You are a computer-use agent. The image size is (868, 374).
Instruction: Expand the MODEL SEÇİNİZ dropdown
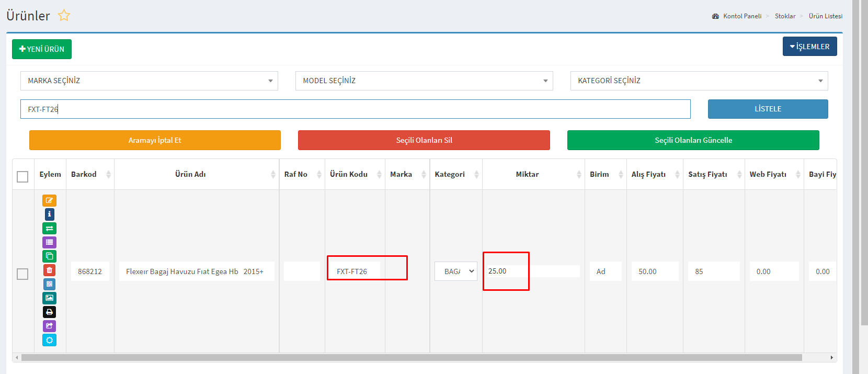coord(424,81)
